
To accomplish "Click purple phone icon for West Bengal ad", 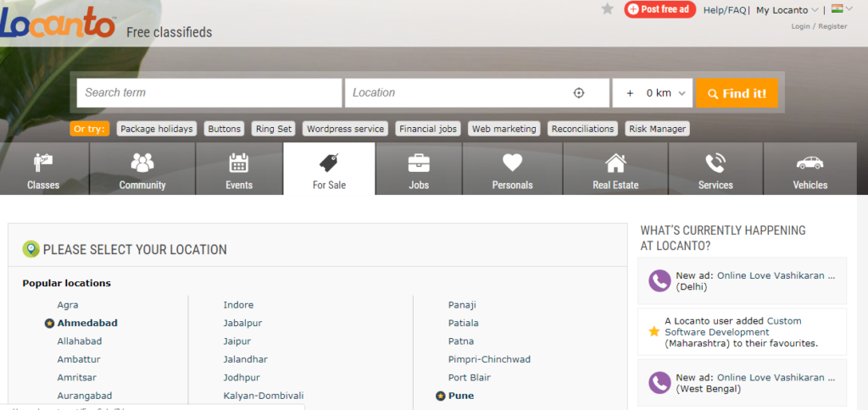I will (659, 383).
